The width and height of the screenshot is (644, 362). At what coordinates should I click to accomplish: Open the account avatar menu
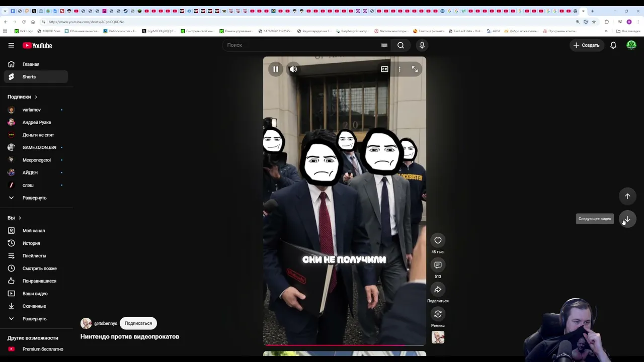click(631, 45)
